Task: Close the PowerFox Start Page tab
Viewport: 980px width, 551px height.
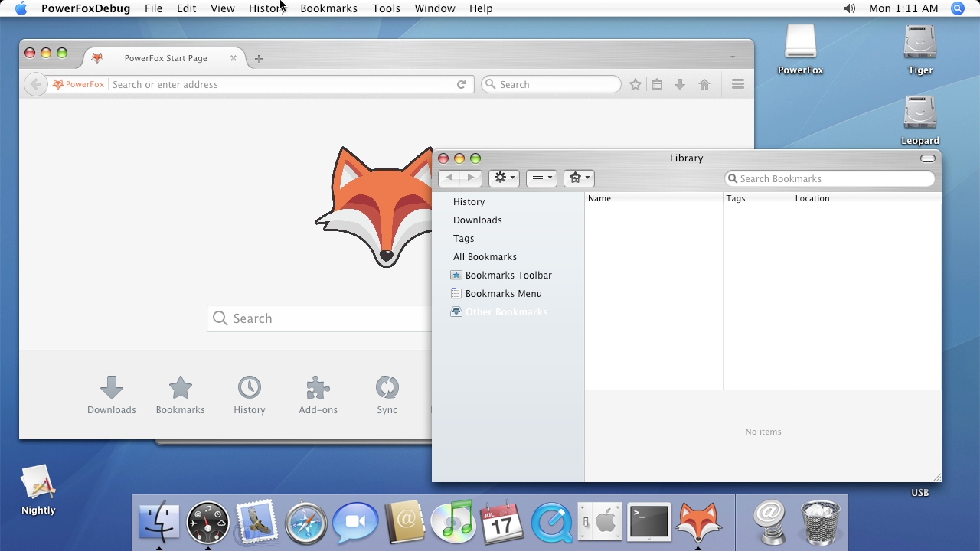Action: [234, 58]
